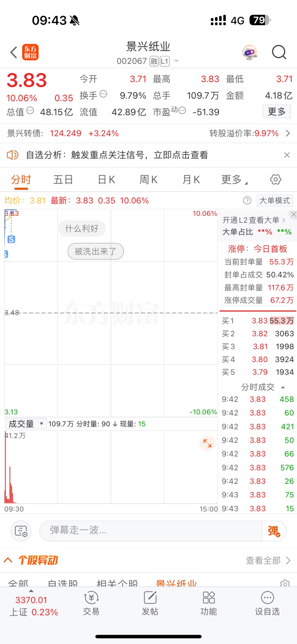Open chart settings gear
The width and height of the screenshot is (297, 644).
click(275, 179)
